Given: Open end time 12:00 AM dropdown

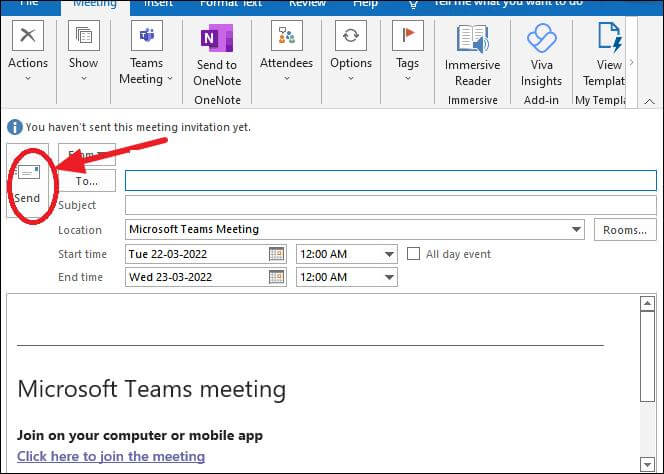Looking at the screenshot, I should [389, 277].
